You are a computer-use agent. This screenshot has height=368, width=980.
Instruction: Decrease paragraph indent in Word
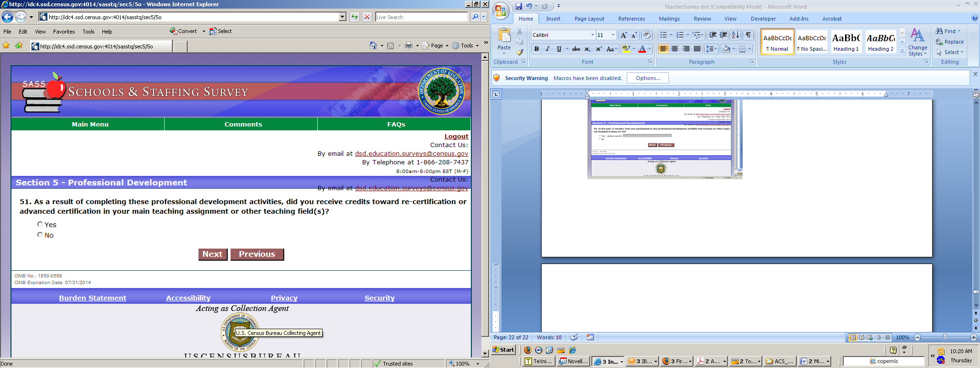click(713, 35)
